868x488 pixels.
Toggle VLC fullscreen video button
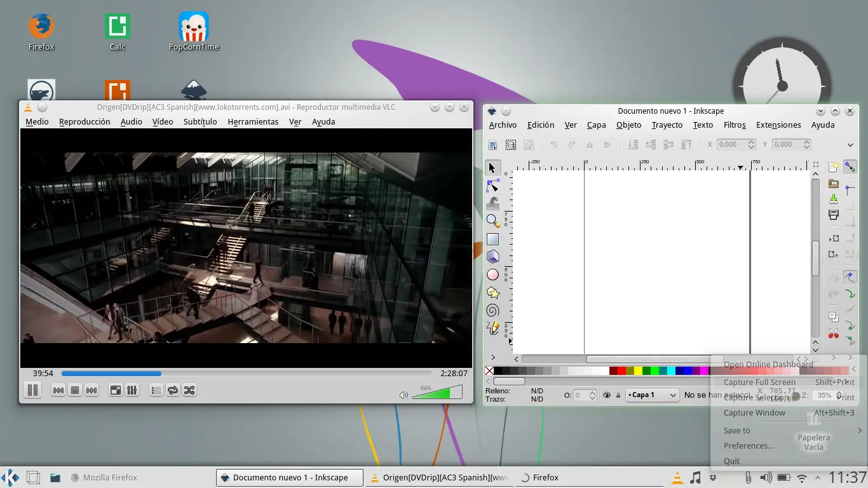click(x=115, y=390)
